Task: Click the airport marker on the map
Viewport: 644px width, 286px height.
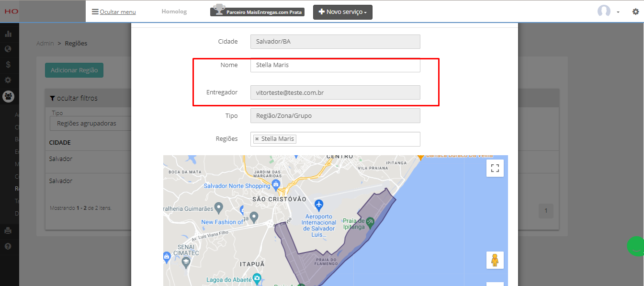Action: [x=319, y=205]
